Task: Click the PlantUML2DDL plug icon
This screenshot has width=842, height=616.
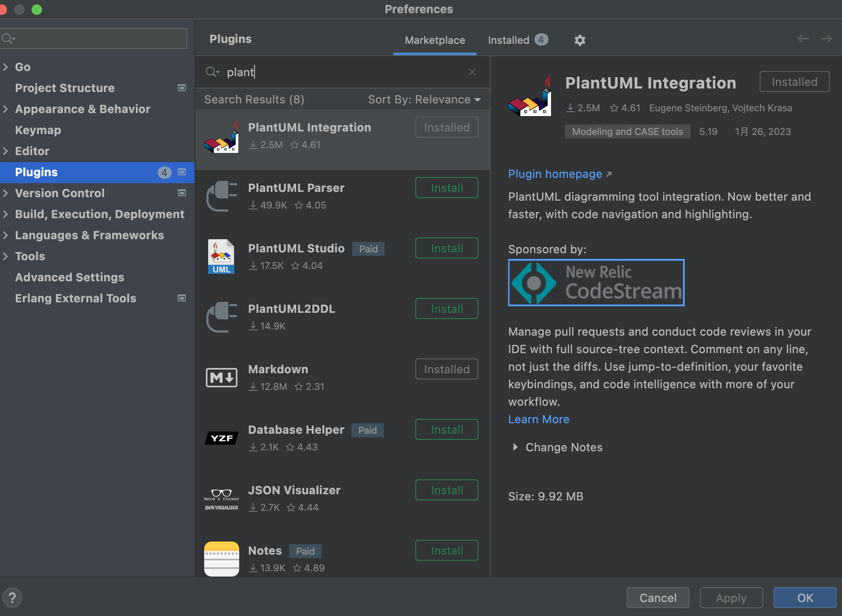Action: [x=221, y=318]
